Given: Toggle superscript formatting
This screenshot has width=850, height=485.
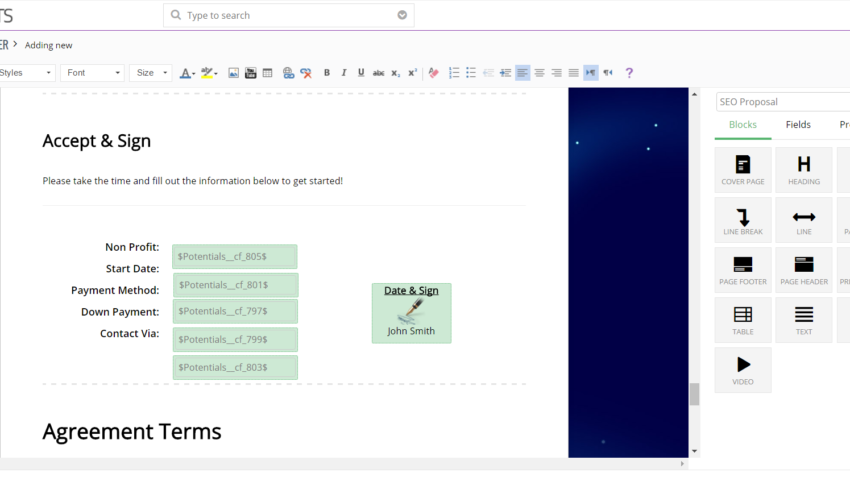Looking at the screenshot, I should click(413, 73).
